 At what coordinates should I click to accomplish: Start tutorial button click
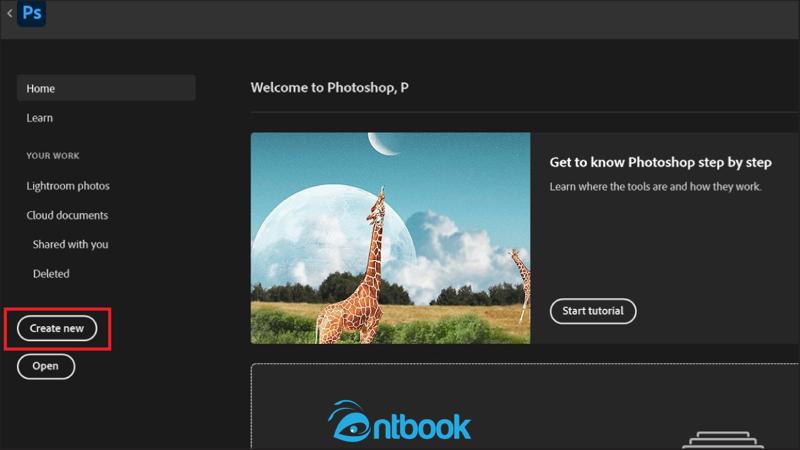pos(593,311)
